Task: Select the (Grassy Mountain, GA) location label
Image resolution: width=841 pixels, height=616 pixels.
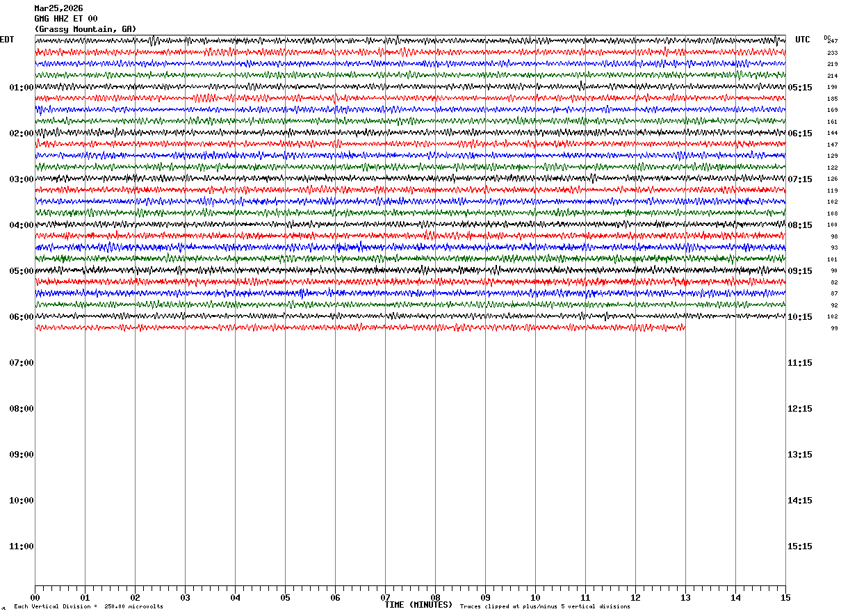Action: point(85,29)
